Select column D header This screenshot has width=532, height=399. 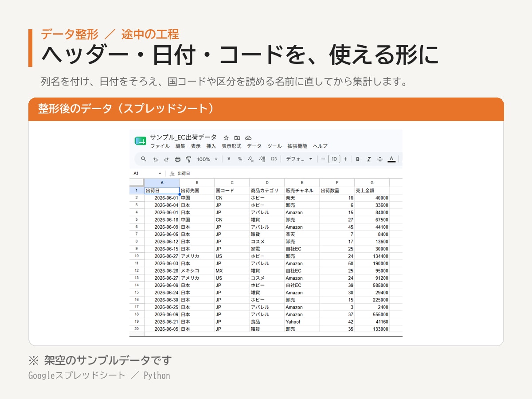point(267,183)
